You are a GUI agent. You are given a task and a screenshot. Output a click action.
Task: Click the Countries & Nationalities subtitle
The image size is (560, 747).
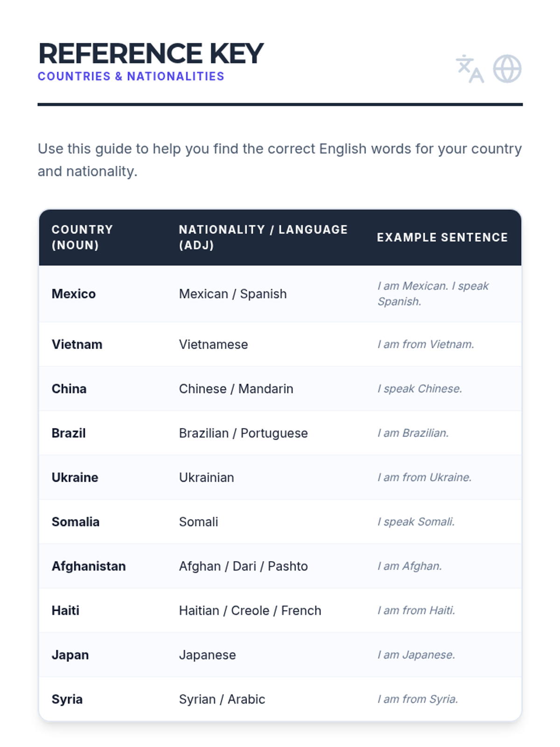pyautogui.click(x=131, y=76)
